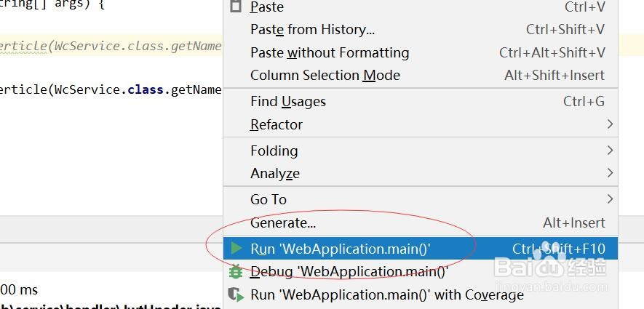The width and height of the screenshot is (644, 309).
Task: Expand the Folding submenu arrow
Action: [610, 151]
